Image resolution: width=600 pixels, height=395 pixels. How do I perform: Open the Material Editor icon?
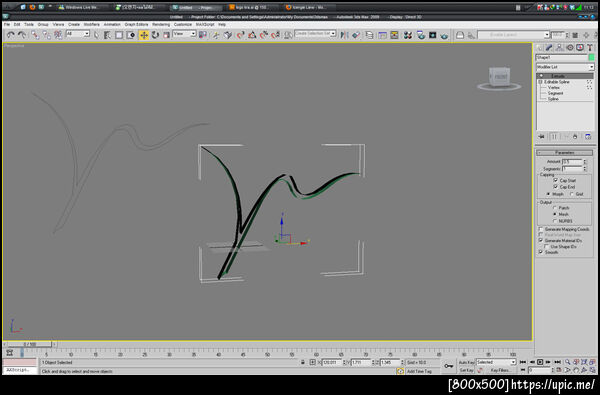click(x=408, y=35)
